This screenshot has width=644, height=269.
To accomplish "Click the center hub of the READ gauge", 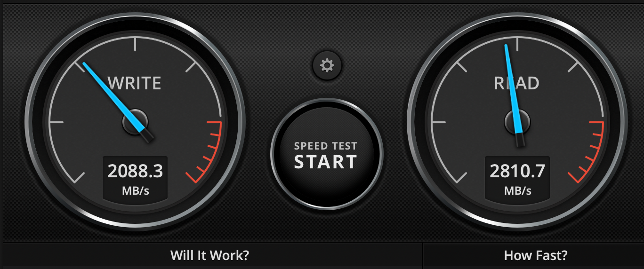I will click(x=517, y=122).
